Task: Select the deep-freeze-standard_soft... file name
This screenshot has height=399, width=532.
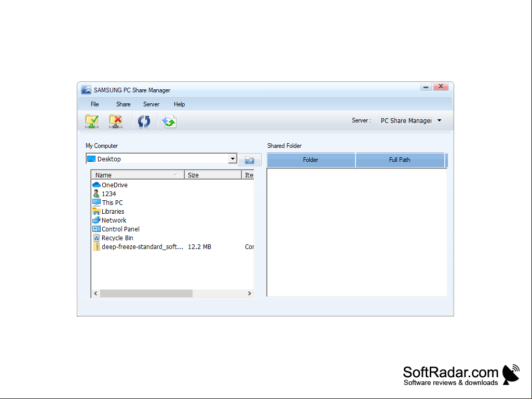Action: tap(143, 246)
